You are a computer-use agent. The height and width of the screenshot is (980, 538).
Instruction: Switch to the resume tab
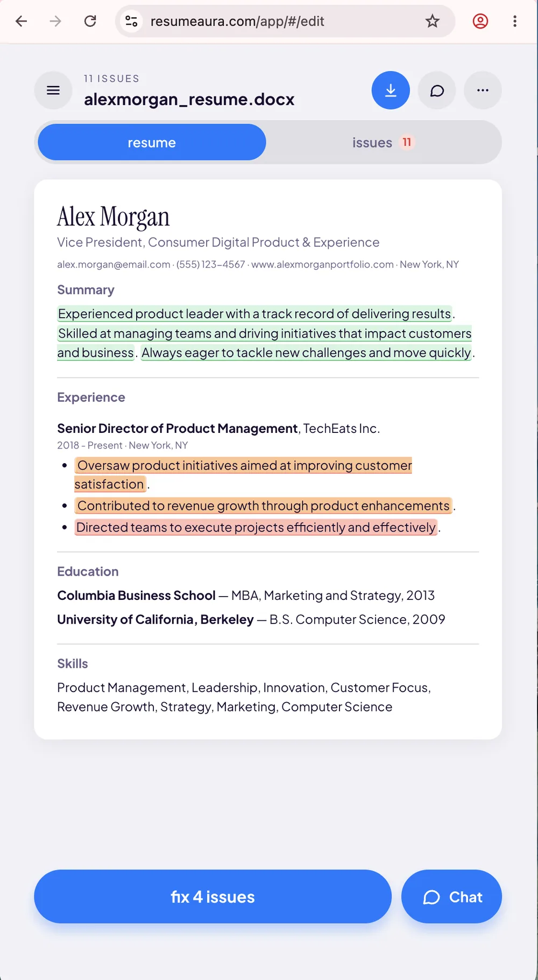click(x=152, y=142)
